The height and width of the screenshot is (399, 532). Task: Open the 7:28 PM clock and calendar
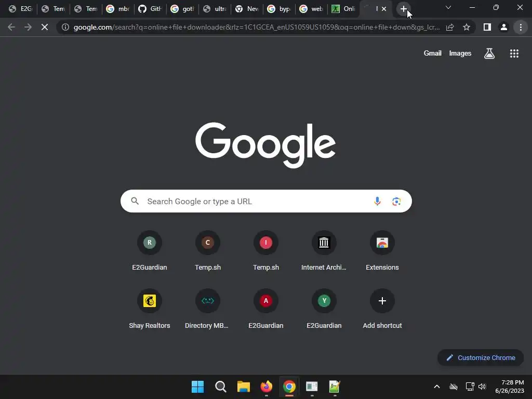pyautogui.click(x=510, y=387)
